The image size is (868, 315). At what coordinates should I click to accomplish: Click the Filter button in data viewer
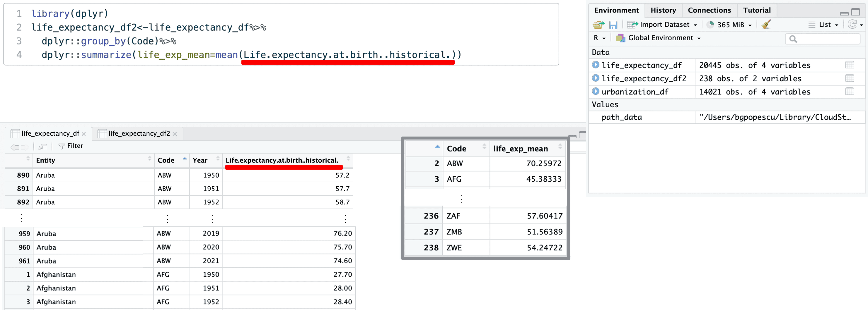click(x=71, y=146)
